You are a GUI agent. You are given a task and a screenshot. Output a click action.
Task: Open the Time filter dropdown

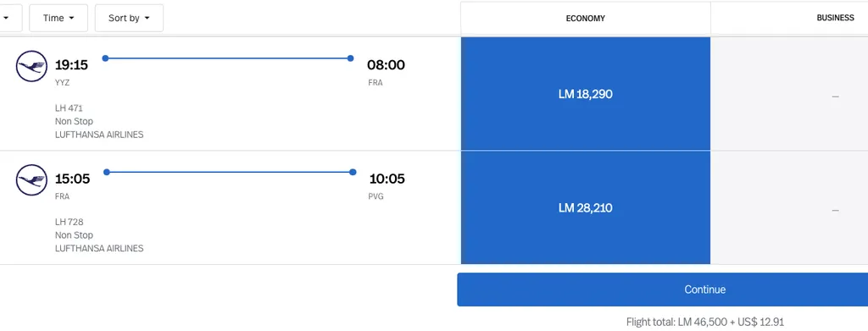click(58, 19)
